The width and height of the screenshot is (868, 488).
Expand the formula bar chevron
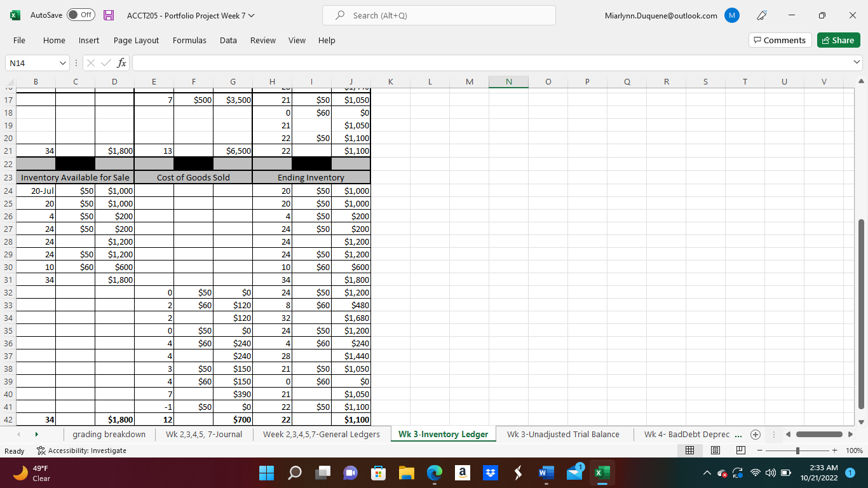(x=858, y=63)
